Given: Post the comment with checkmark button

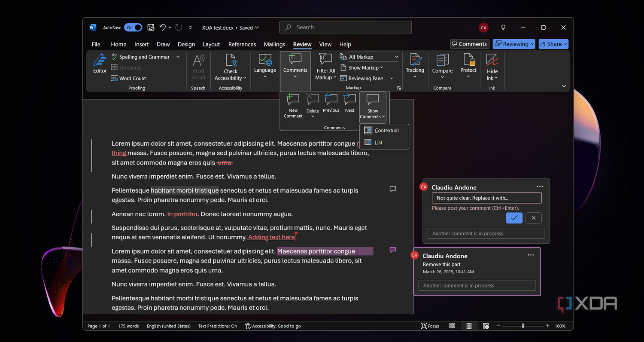Looking at the screenshot, I should tap(514, 218).
